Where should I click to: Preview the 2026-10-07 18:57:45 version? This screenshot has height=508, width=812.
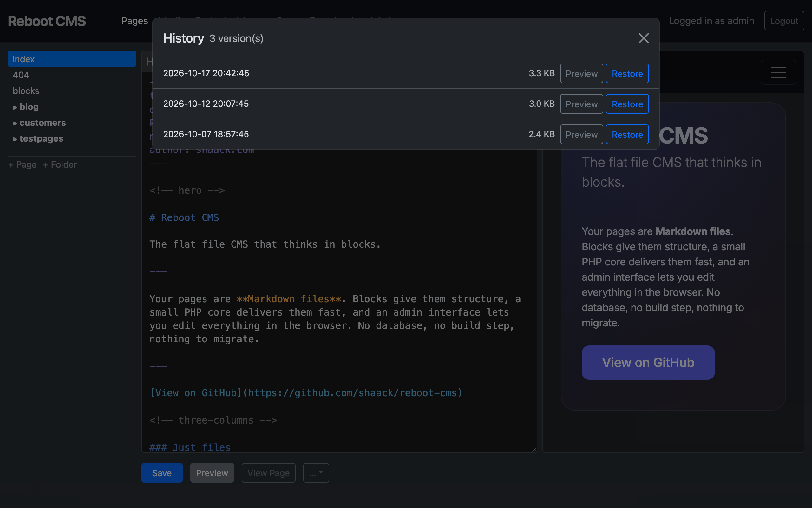pos(581,134)
